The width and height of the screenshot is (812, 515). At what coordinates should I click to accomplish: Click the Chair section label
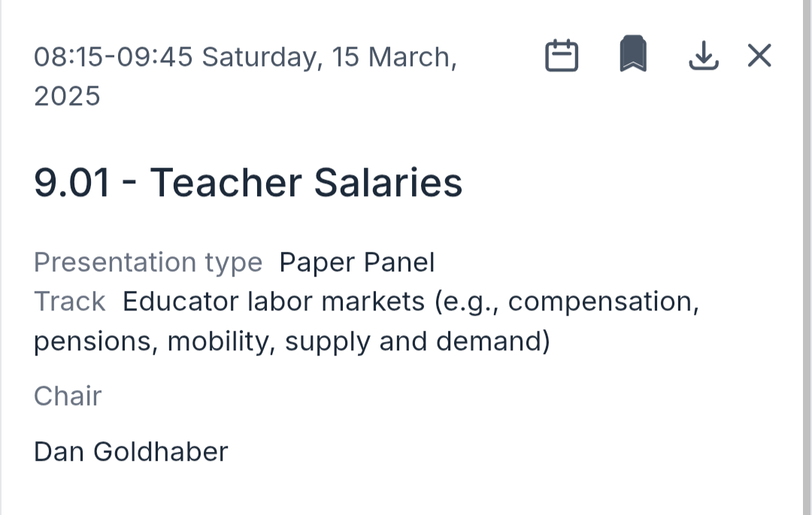tap(68, 396)
